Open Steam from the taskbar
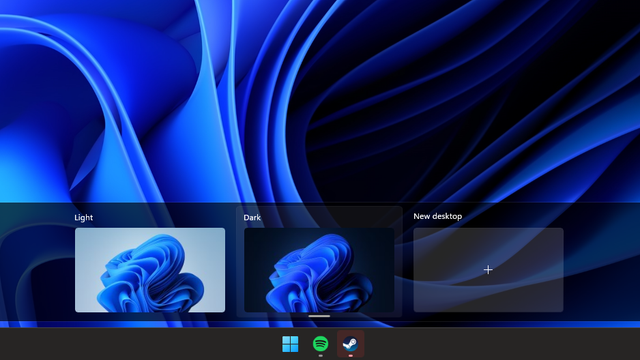640x360 pixels. [x=351, y=344]
